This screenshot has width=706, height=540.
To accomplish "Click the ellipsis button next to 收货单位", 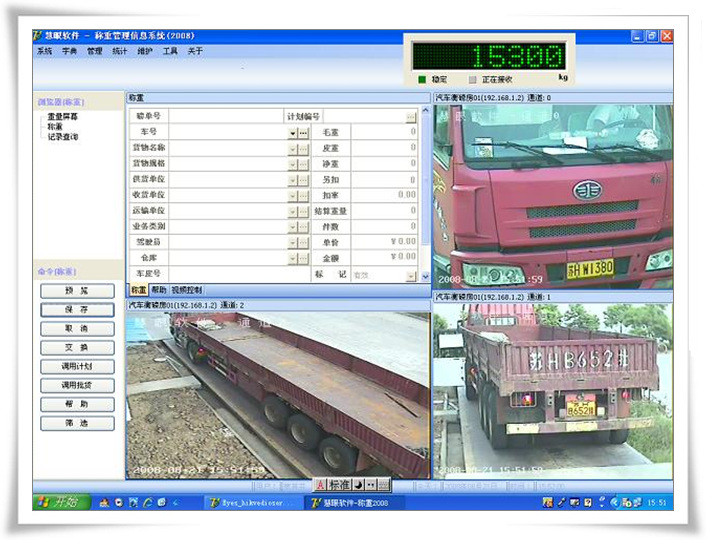I will (303, 196).
